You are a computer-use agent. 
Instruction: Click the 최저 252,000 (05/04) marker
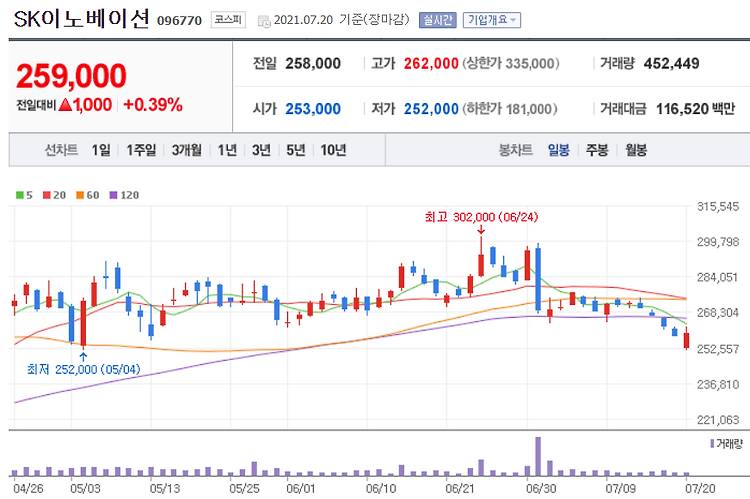point(84,369)
